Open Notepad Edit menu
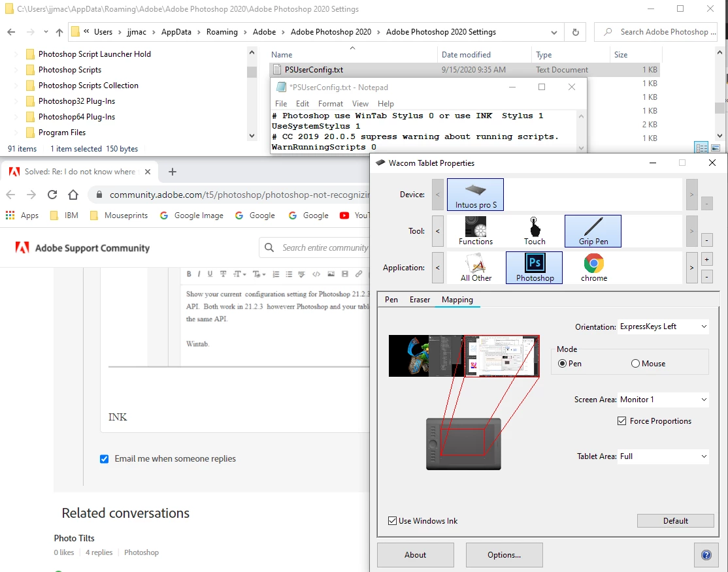The height and width of the screenshot is (572, 728). (303, 104)
